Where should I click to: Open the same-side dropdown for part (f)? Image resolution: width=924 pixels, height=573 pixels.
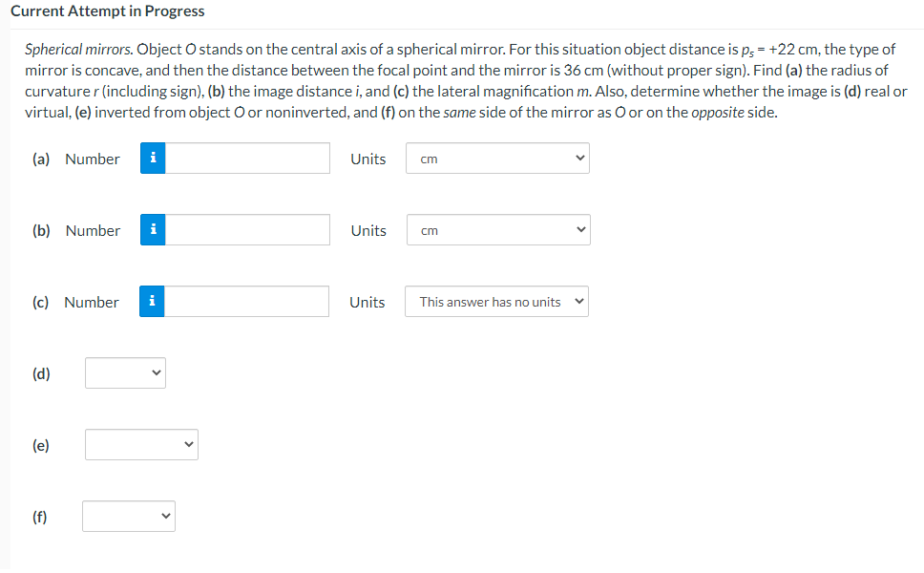tap(129, 516)
